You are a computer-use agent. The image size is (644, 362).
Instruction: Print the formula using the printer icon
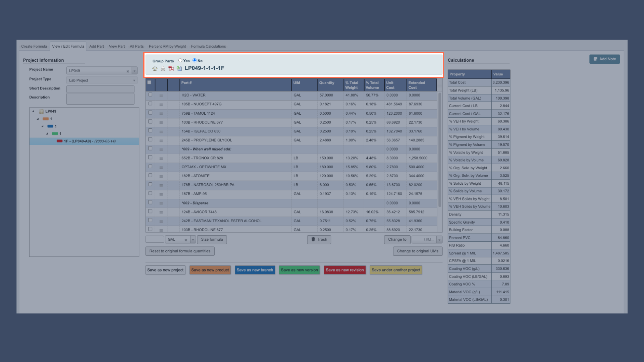(x=163, y=68)
